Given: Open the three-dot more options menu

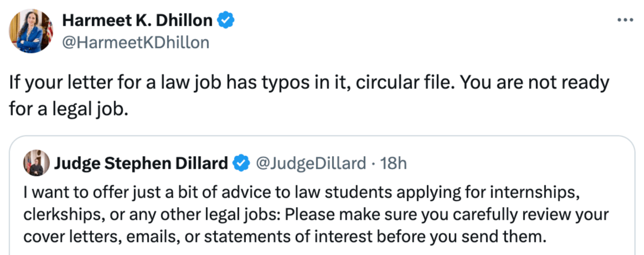Looking at the screenshot, I should [626, 20].
